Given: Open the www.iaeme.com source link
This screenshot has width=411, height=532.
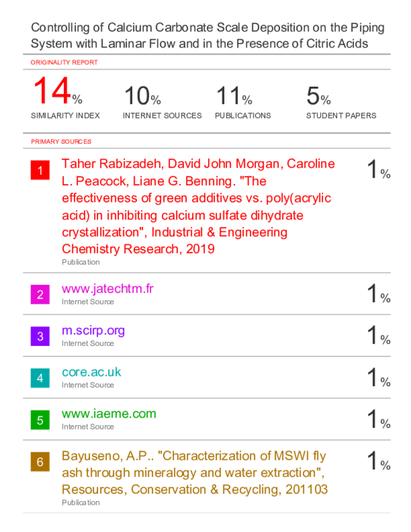Looking at the screenshot, I should pyautogui.click(x=109, y=414).
